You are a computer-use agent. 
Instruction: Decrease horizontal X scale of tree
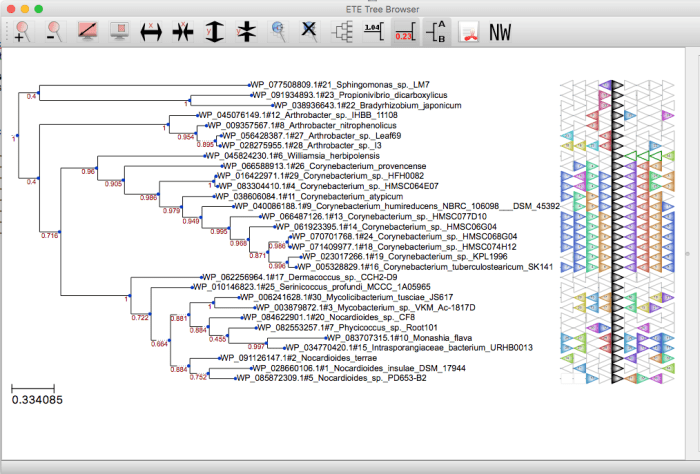183,33
